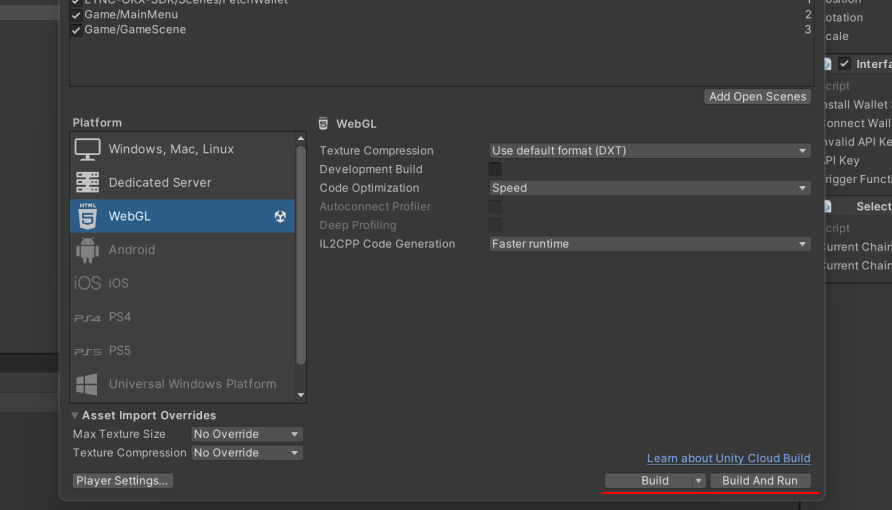Uncheck the Game/GameScene scene
892x510 pixels.
tap(76, 30)
